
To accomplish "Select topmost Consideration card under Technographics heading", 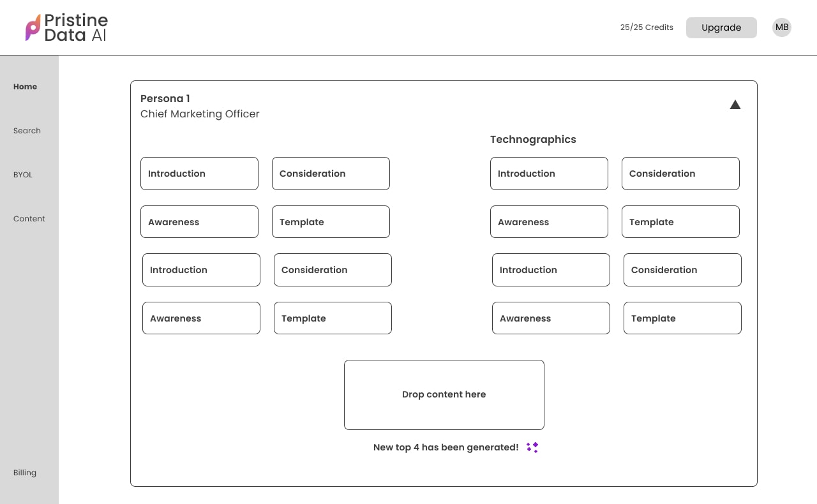I will [x=680, y=174].
